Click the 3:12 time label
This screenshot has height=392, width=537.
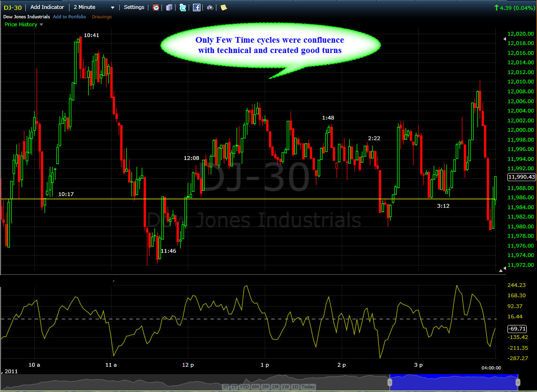pyautogui.click(x=443, y=206)
